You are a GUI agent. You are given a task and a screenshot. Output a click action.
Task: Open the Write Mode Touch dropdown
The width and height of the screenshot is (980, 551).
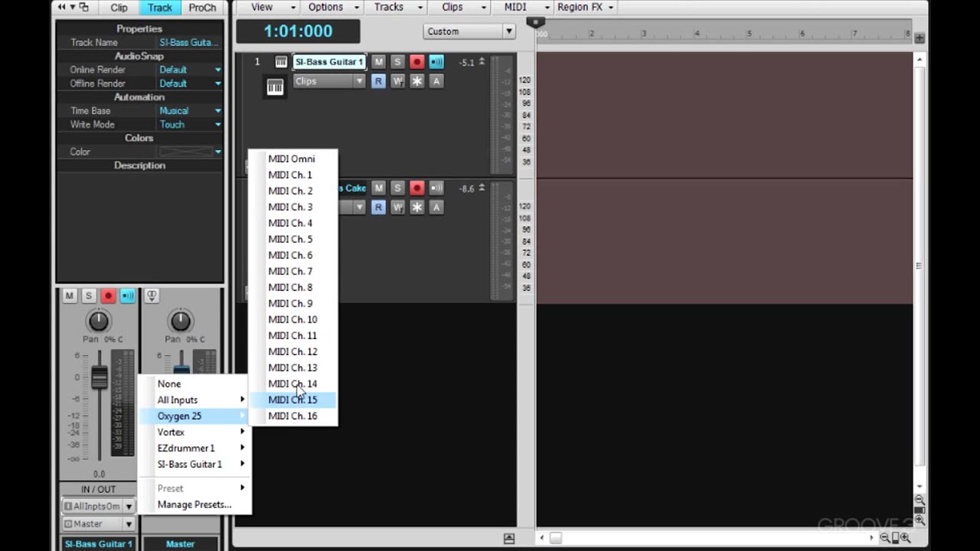[x=190, y=125]
